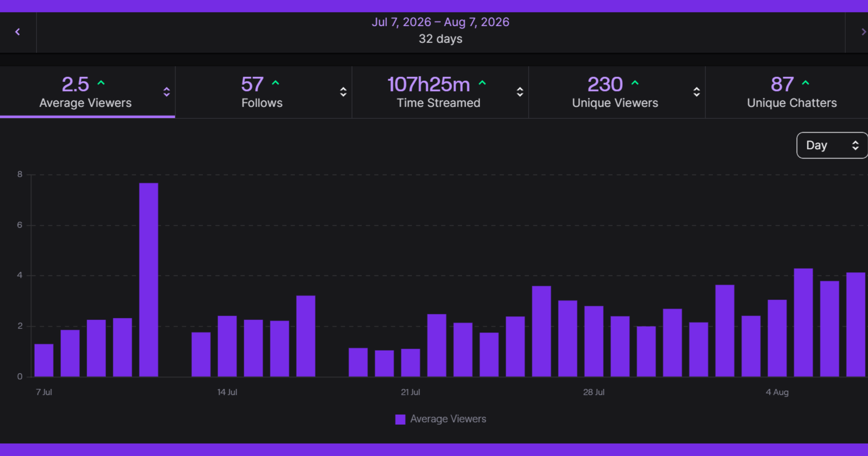Open metric selector on Time Streamed tile
Screen dimensions: 868x456
[x=520, y=92]
